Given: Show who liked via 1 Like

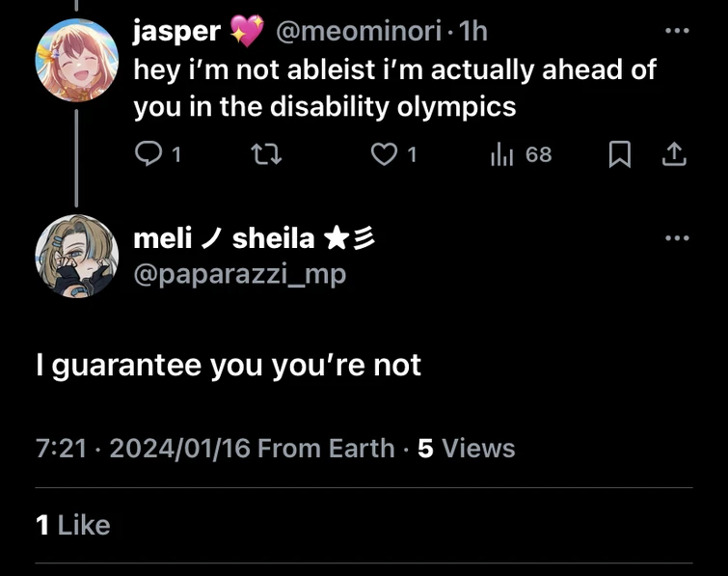Looking at the screenshot, I should point(72,525).
